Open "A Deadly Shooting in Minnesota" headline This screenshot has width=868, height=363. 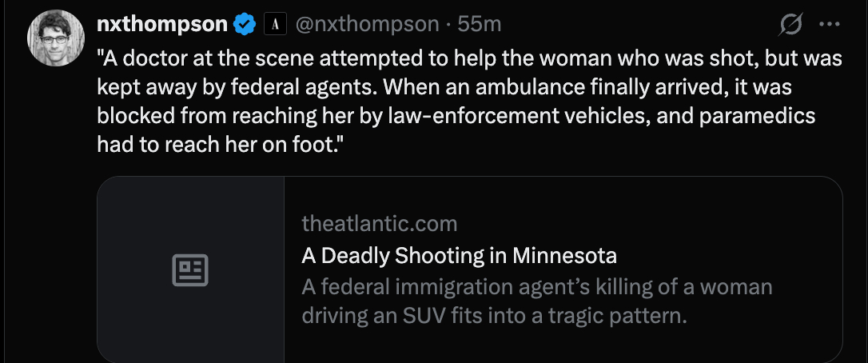pos(459,256)
